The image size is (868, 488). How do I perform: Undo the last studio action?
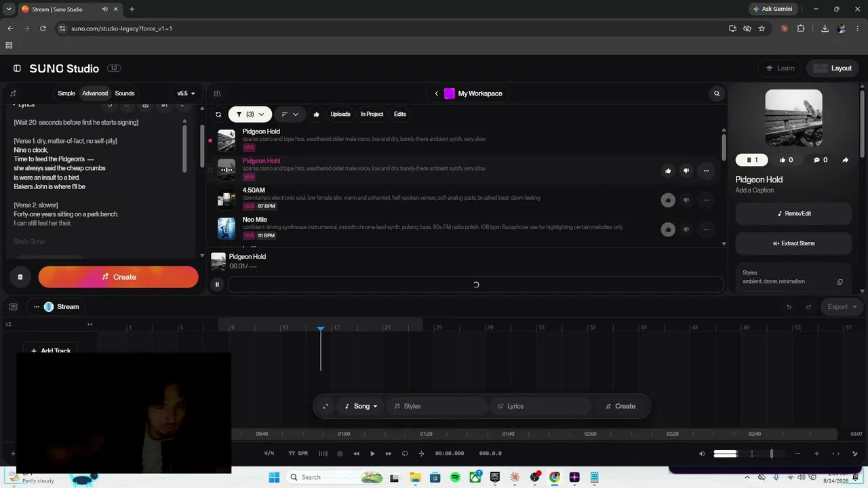789,307
